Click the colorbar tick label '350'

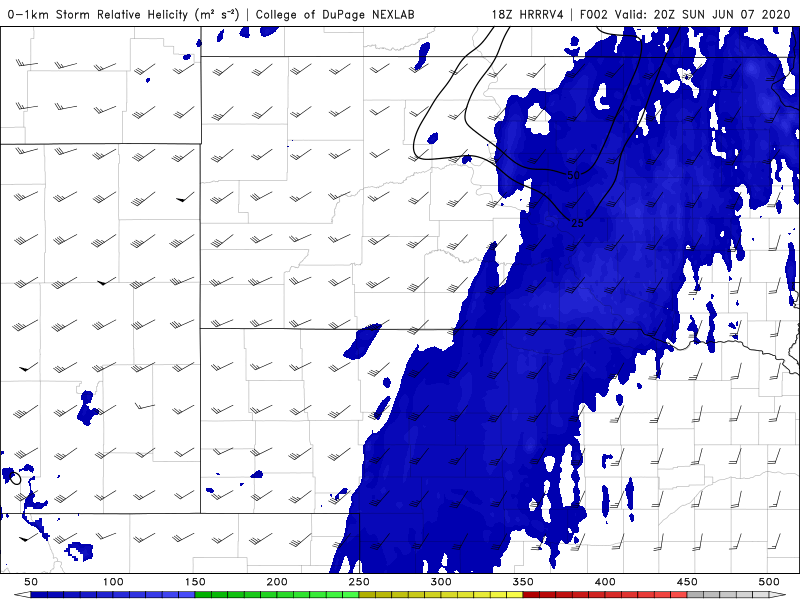click(523, 582)
